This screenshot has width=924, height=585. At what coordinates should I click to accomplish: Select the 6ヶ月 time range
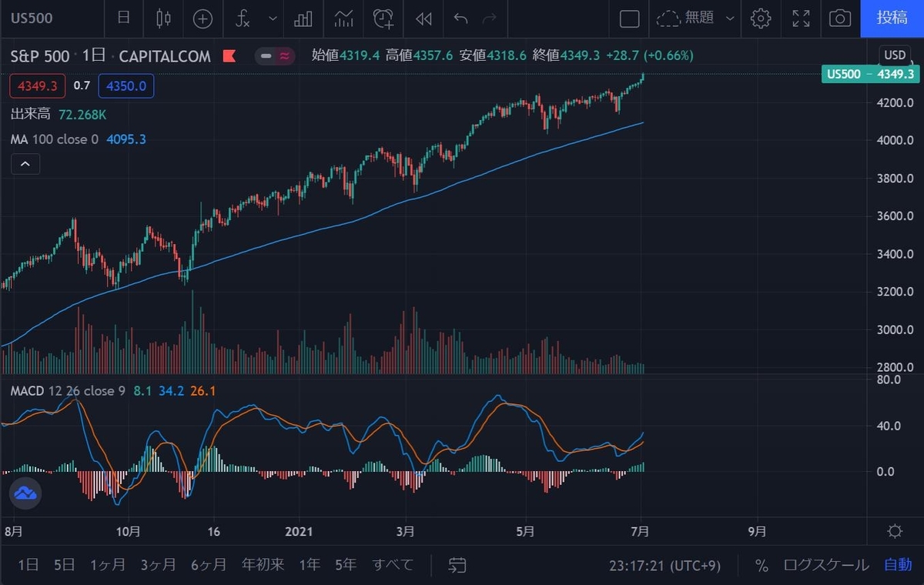coord(209,565)
